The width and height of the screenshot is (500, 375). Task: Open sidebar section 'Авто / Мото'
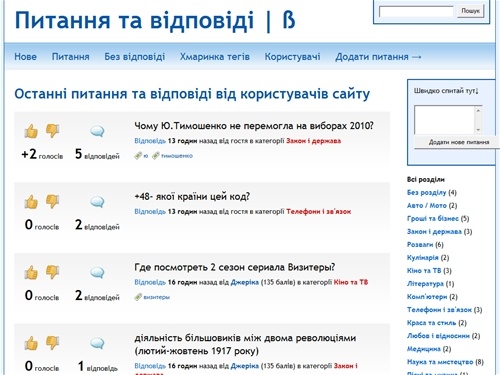(x=427, y=205)
